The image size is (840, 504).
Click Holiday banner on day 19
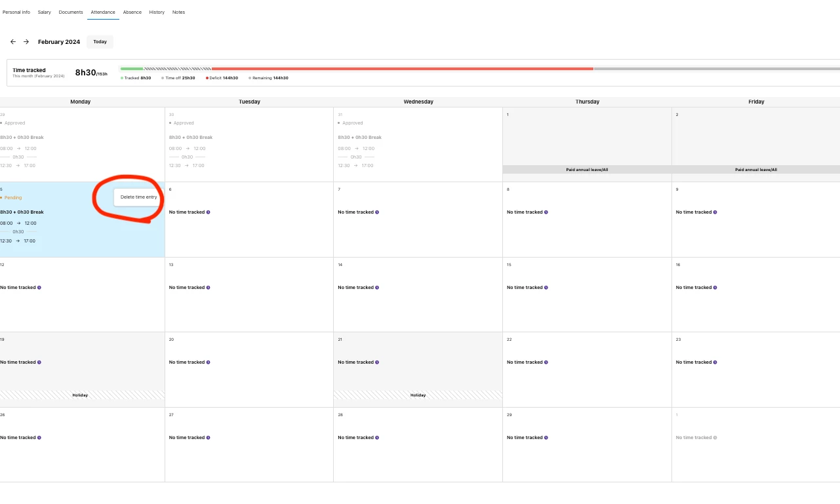[x=82, y=395]
